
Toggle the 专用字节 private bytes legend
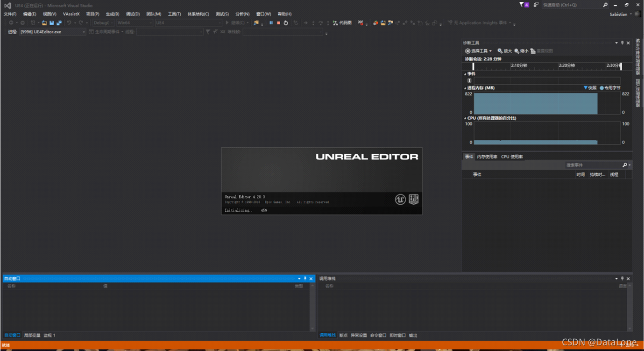tap(610, 88)
